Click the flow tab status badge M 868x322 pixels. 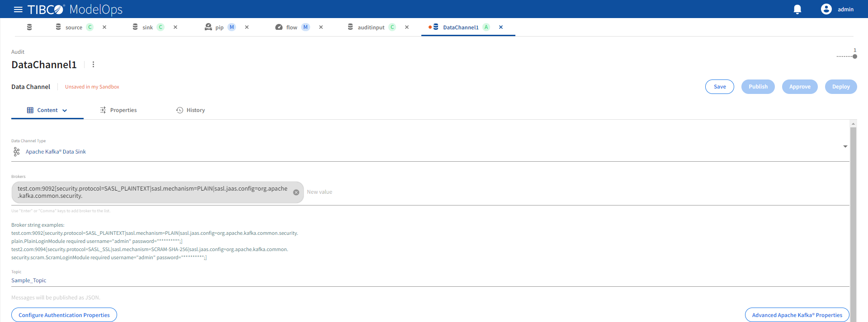tap(306, 27)
